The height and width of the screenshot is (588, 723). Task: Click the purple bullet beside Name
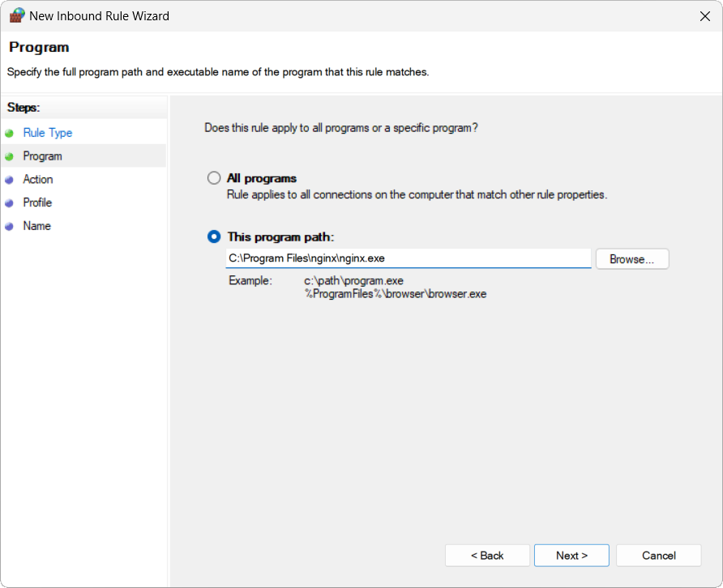pos(9,227)
